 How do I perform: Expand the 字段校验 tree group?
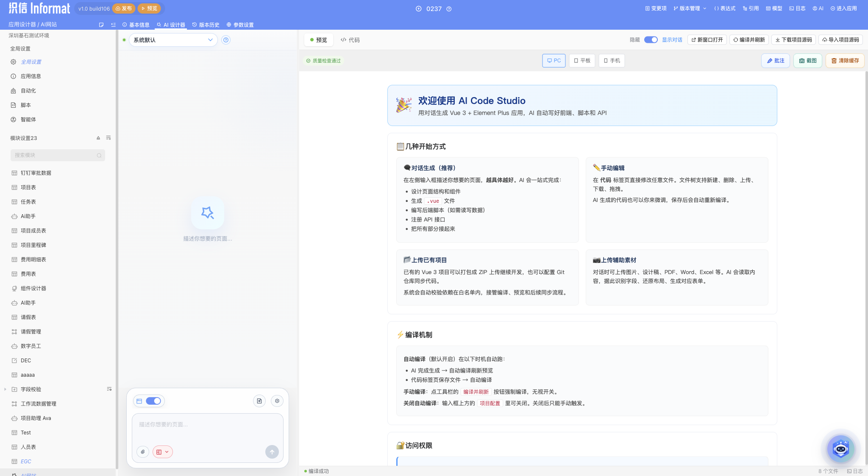point(5,389)
